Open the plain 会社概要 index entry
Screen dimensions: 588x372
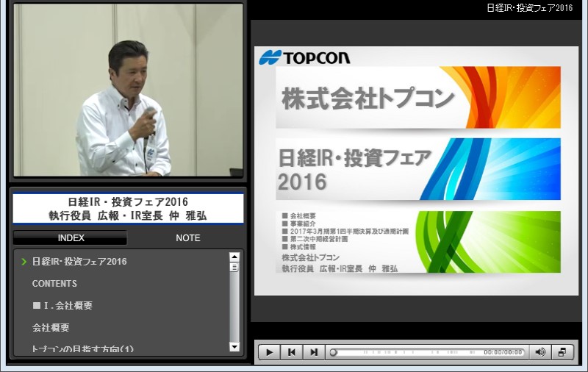(x=51, y=327)
